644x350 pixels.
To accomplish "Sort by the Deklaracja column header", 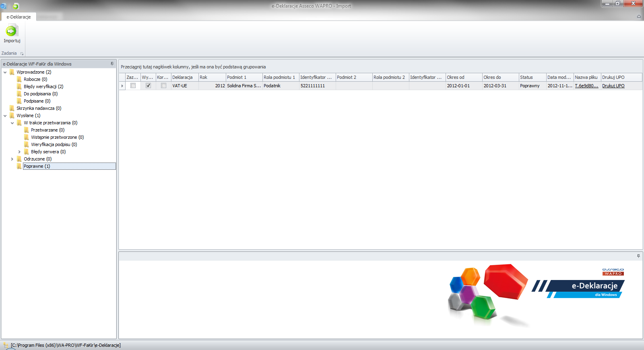I will (x=185, y=77).
